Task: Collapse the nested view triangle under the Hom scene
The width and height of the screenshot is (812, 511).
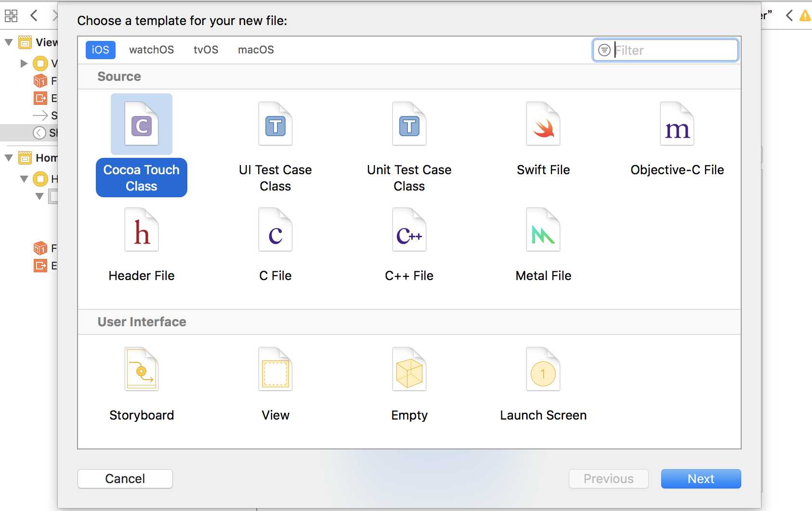Action: click(x=39, y=196)
